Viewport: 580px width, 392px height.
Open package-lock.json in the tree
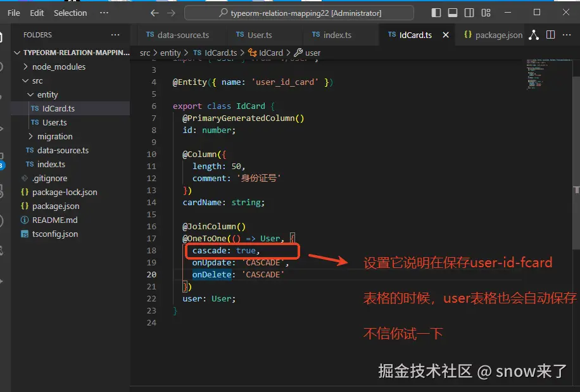coord(70,192)
